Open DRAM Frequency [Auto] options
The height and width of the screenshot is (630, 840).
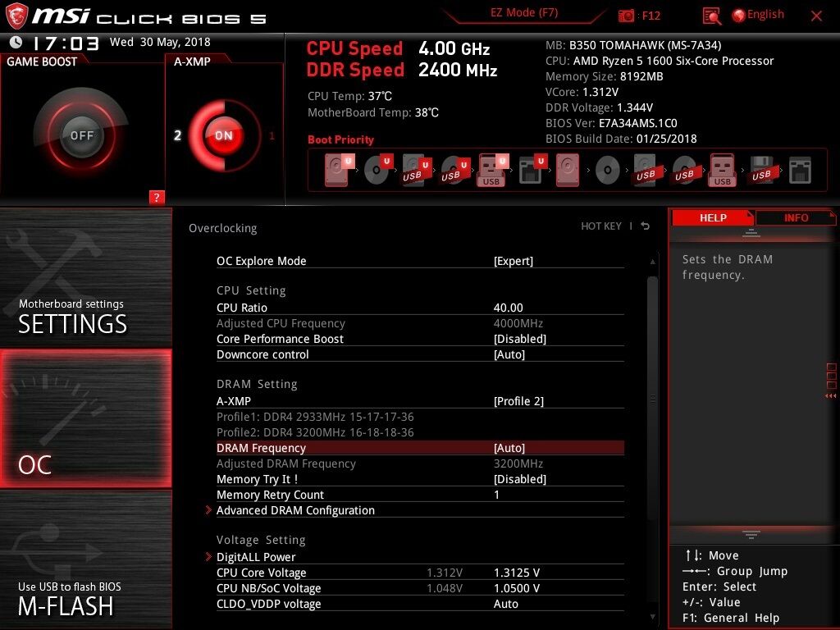420,448
